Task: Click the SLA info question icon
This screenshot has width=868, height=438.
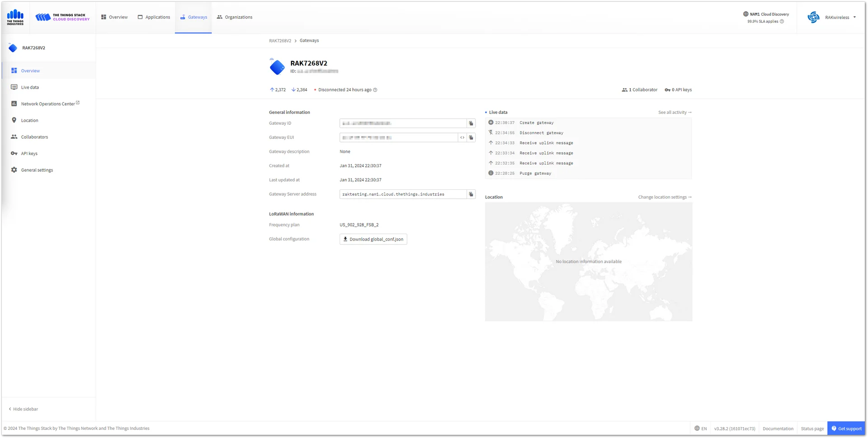Action: tap(782, 21)
